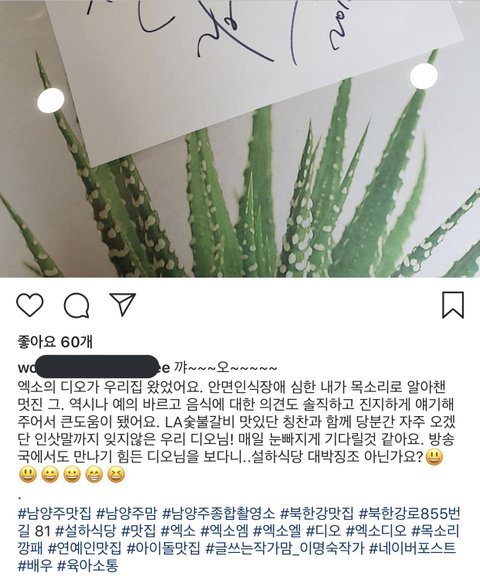Tap the aloe plant post photo

click(240, 139)
